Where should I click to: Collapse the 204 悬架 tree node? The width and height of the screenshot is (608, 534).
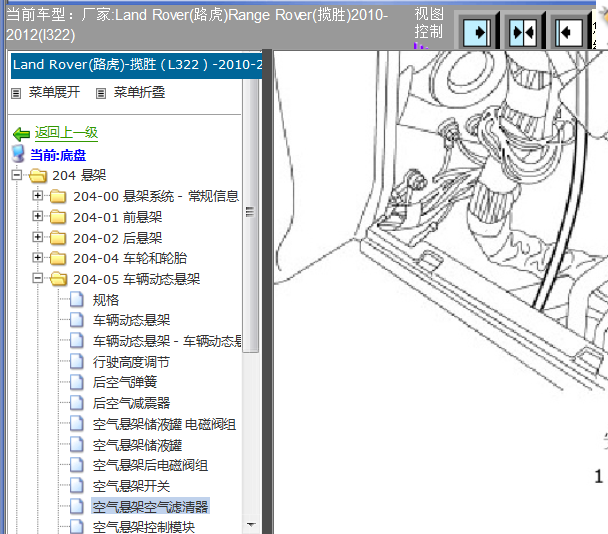pyautogui.click(x=17, y=175)
